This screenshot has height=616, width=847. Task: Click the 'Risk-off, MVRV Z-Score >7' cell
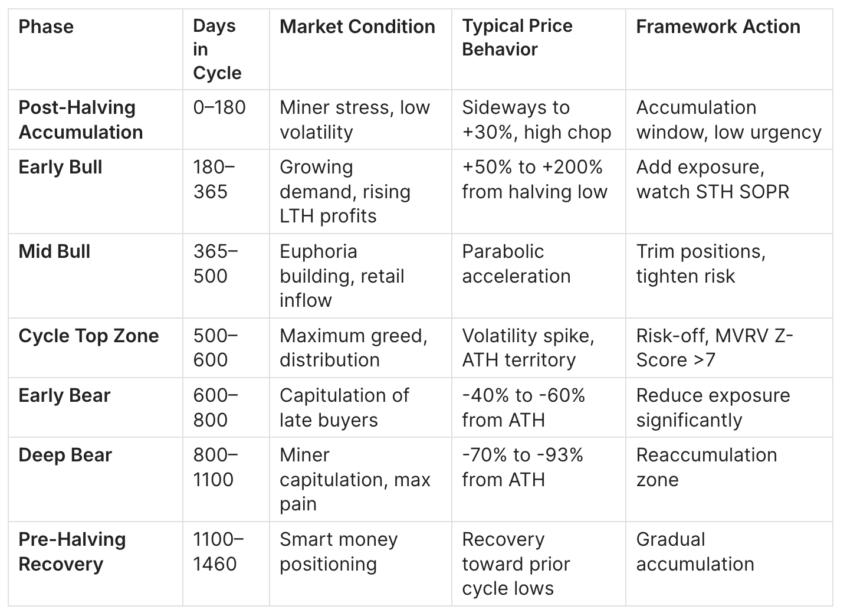click(714, 348)
